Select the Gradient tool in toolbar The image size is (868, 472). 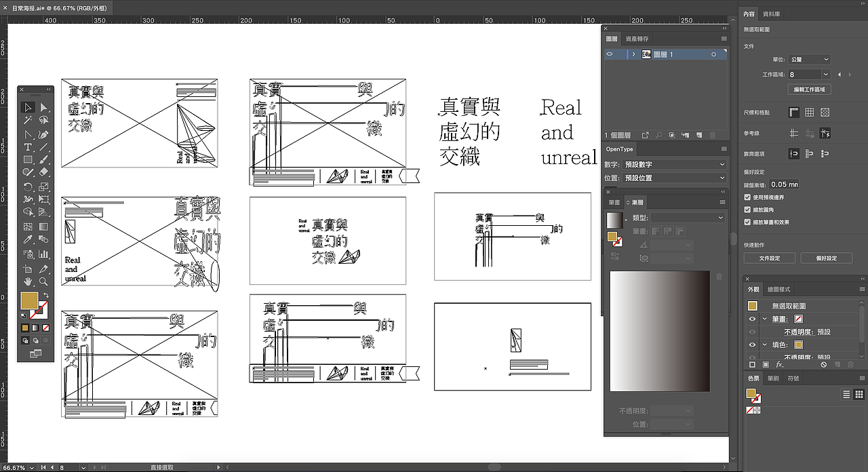43,227
